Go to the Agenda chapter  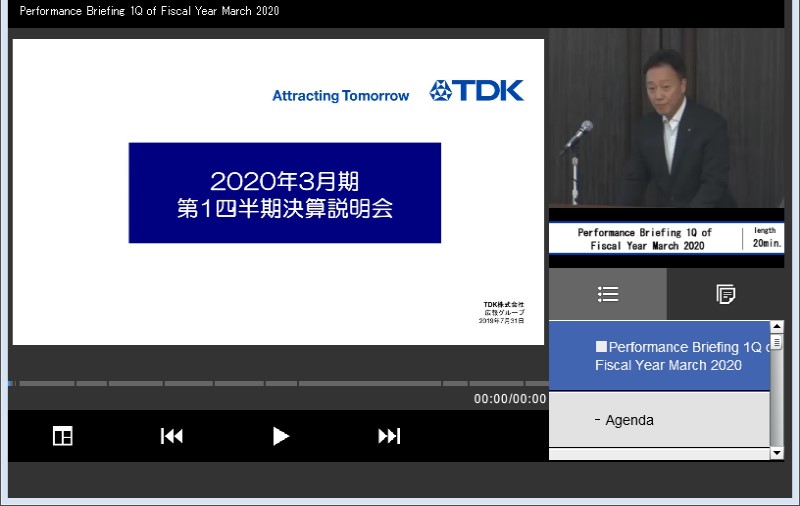tap(659, 420)
